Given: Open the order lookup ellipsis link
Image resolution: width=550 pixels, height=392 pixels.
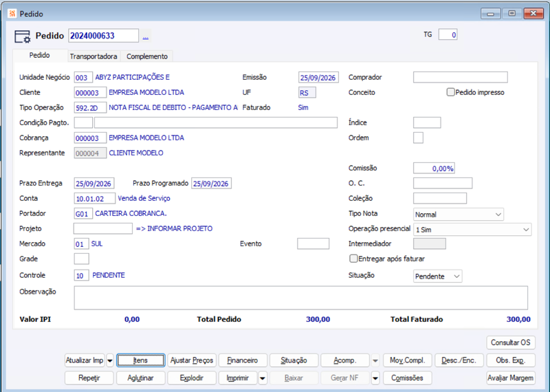Looking at the screenshot, I should [146, 36].
